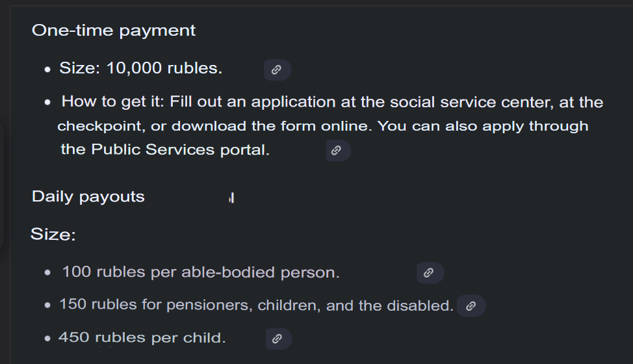
Task: Click the bullet before 100 rubles item
Action: coord(47,274)
